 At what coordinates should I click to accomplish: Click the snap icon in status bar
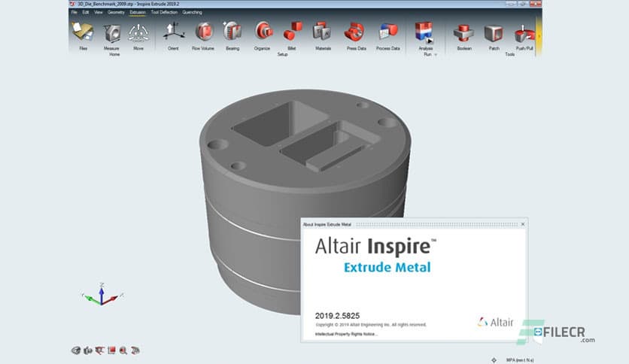coord(494,360)
